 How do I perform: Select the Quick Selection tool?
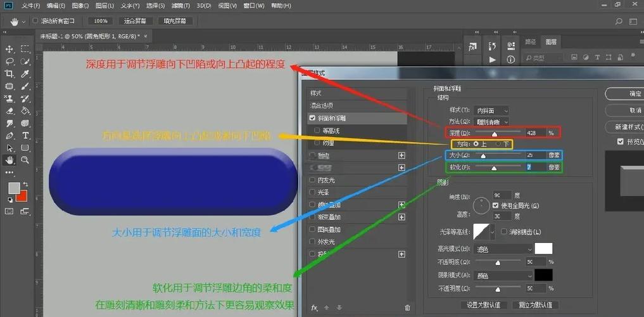click(x=25, y=61)
